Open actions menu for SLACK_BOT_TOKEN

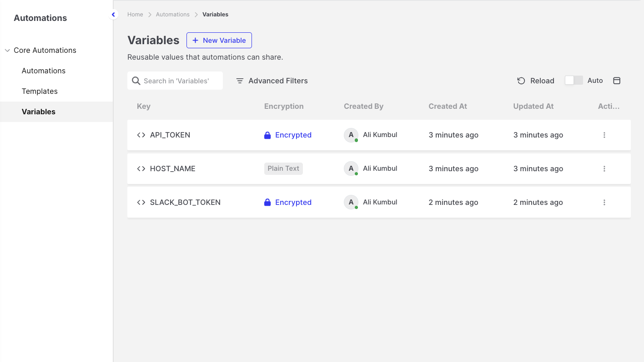click(x=604, y=202)
